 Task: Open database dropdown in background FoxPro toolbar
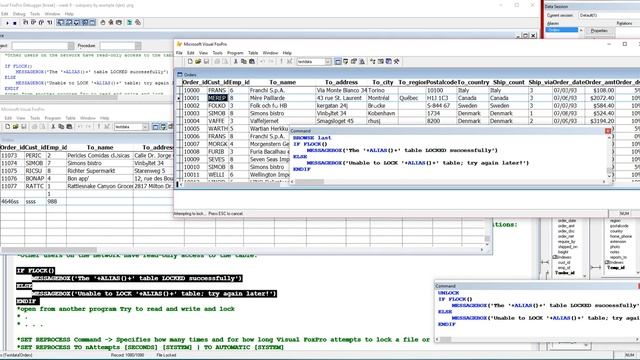click(145, 127)
